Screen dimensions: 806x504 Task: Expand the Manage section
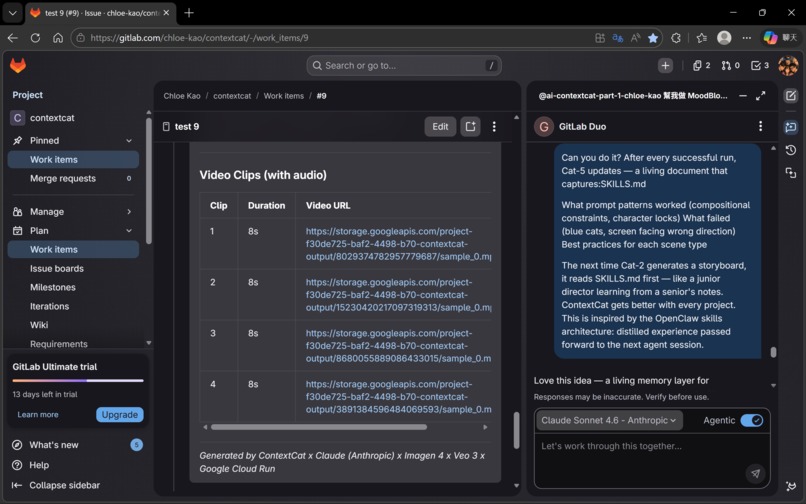129,211
